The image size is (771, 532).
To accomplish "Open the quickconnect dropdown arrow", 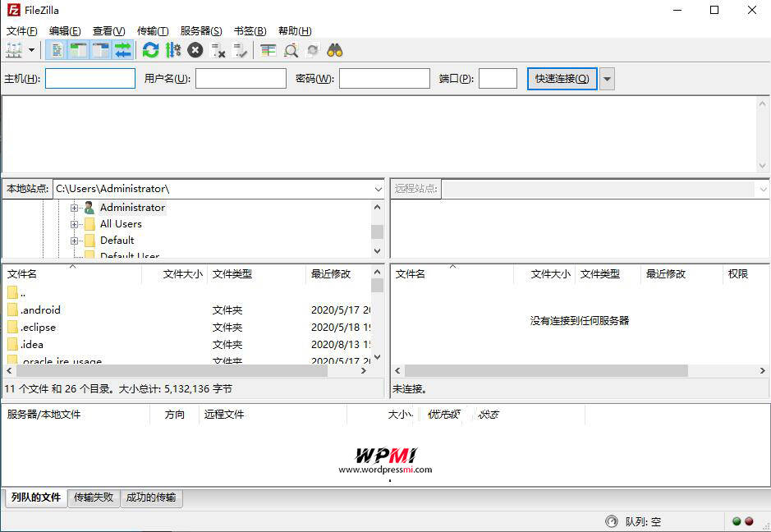I will [x=606, y=78].
